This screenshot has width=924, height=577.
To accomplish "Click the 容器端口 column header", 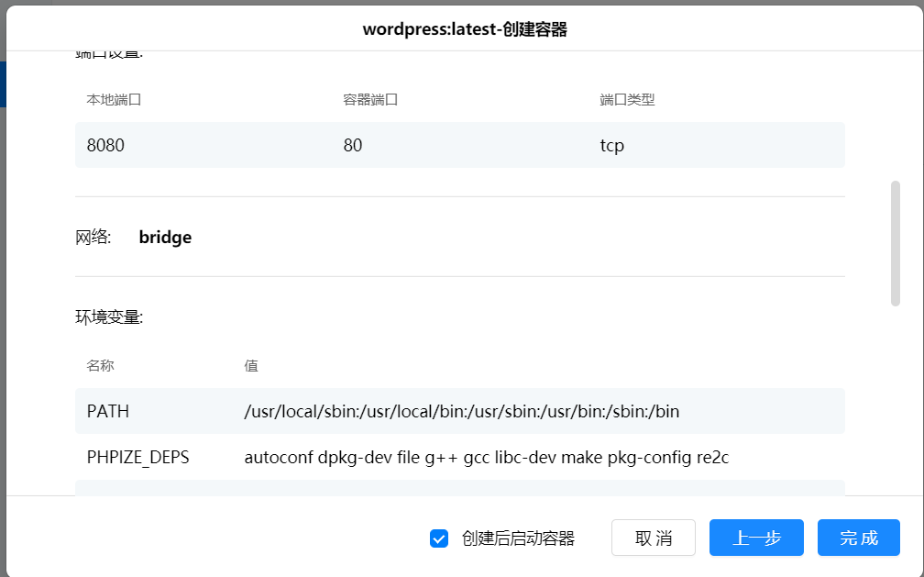I will [370, 100].
